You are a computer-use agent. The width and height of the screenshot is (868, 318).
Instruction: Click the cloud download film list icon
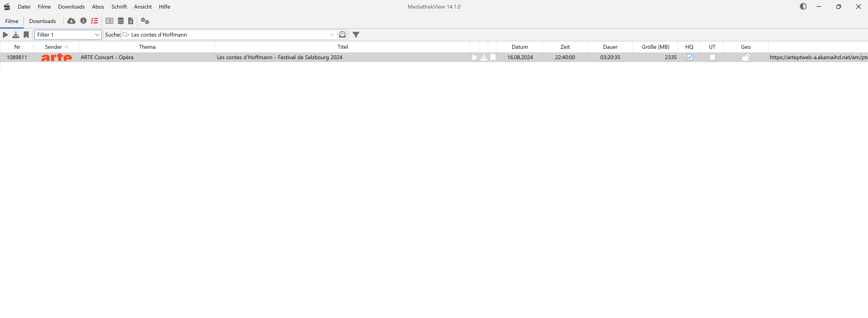coord(71,21)
